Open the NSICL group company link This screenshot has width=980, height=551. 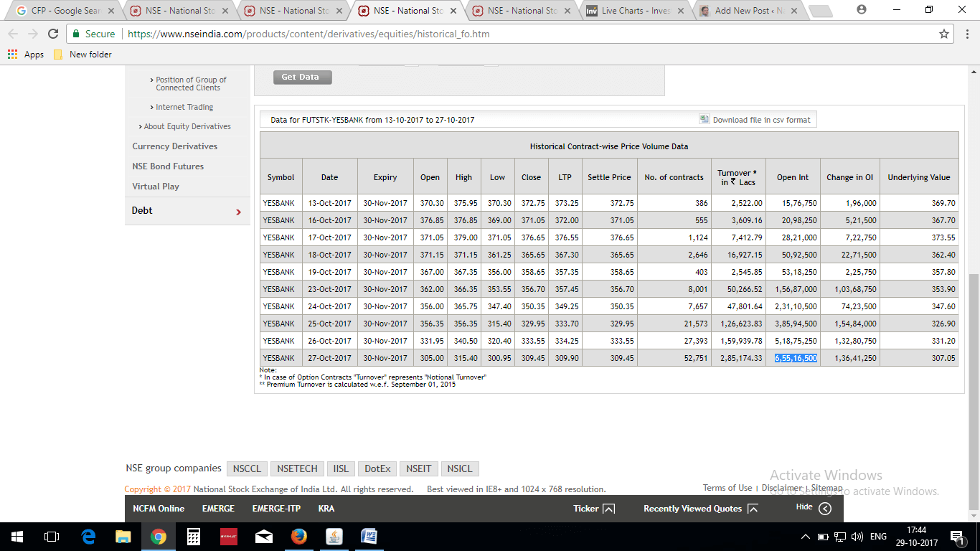tap(460, 468)
